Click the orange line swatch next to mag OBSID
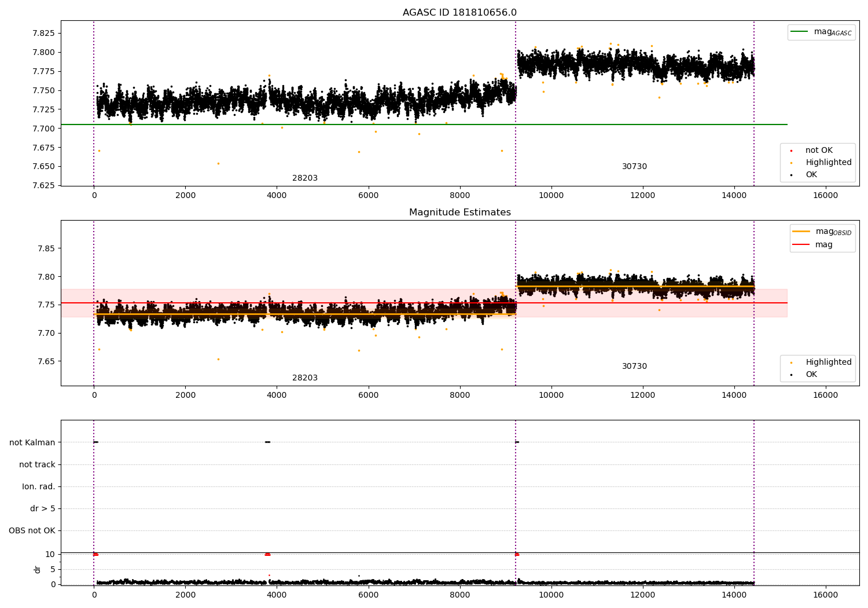The height and width of the screenshot is (608, 868). click(801, 232)
